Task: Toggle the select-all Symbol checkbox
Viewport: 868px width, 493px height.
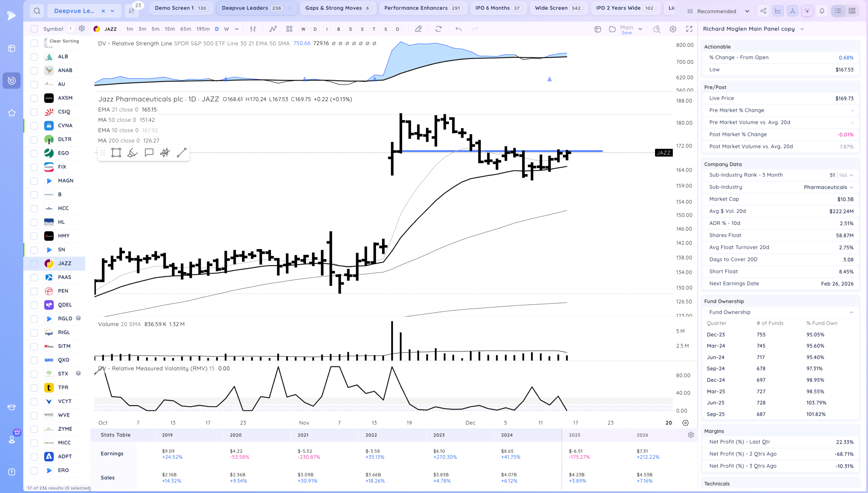Action: coord(34,29)
